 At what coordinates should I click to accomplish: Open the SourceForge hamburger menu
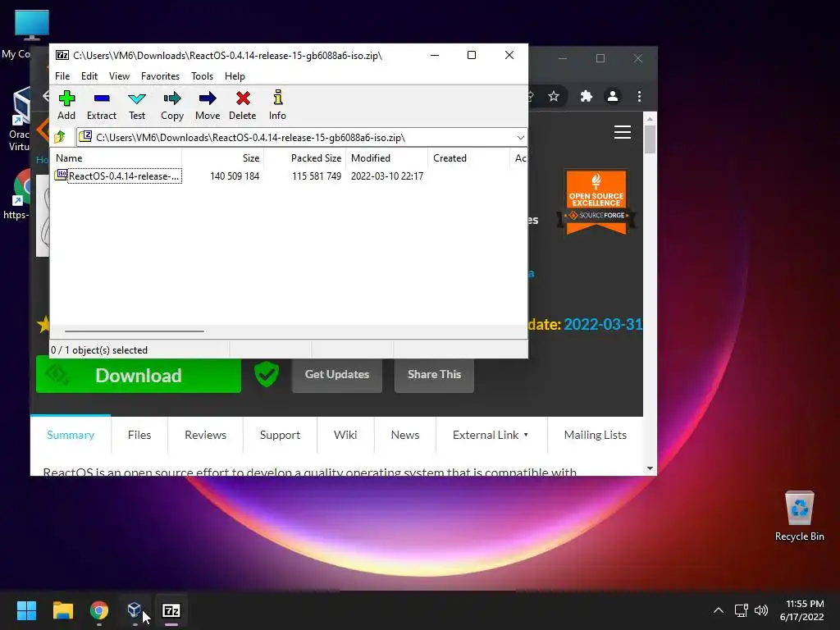click(x=623, y=132)
